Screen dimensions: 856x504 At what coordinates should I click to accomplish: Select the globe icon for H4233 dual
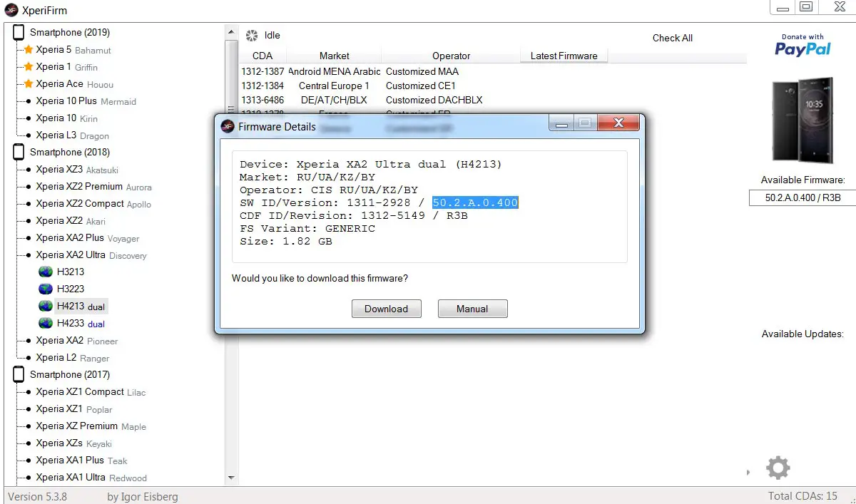point(46,323)
